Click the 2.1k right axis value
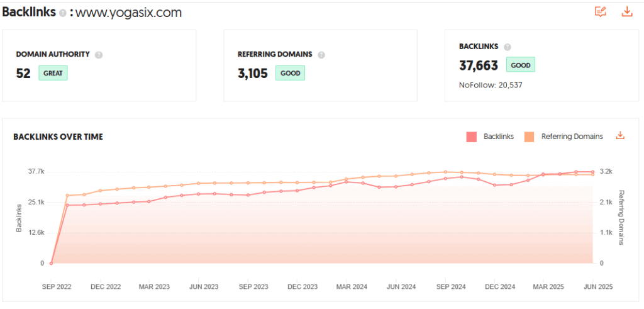Screen dimensions: 644x309 606,202
